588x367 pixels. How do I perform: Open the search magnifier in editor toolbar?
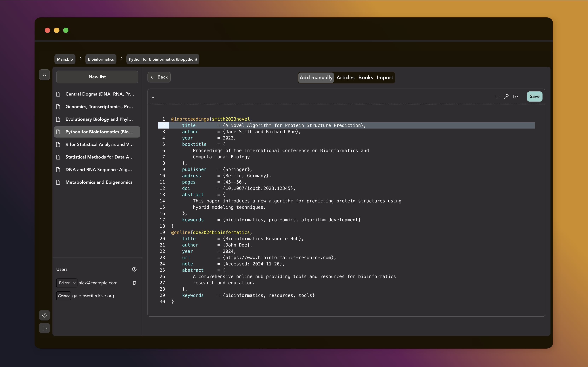(506, 97)
